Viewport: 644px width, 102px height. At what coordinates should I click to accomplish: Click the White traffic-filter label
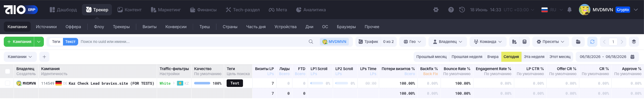[x=165, y=83]
